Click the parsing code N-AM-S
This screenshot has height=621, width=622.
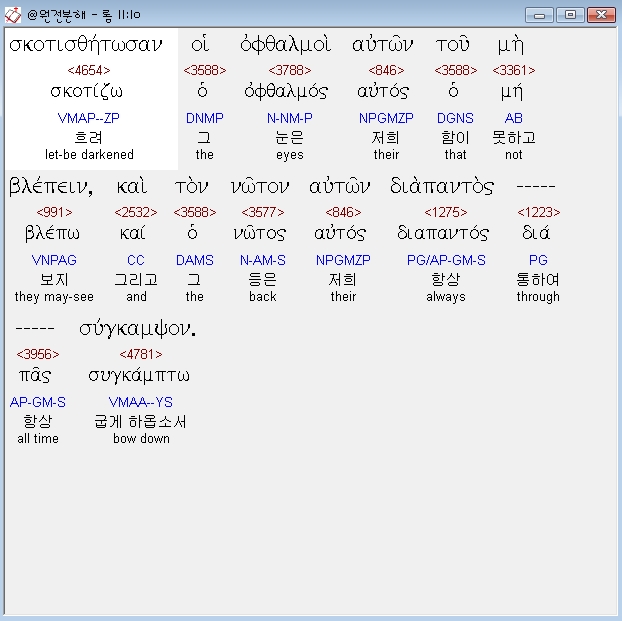(263, 260)
